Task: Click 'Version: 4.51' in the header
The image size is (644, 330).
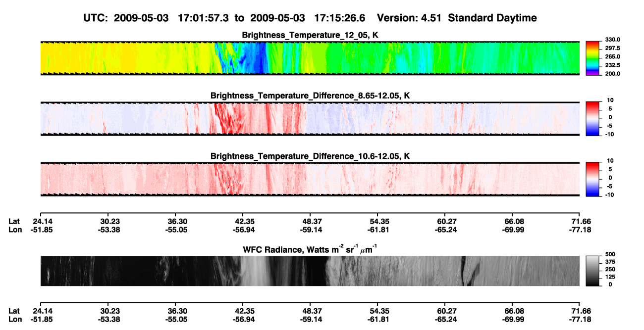Action: click(x=408, y=18)
